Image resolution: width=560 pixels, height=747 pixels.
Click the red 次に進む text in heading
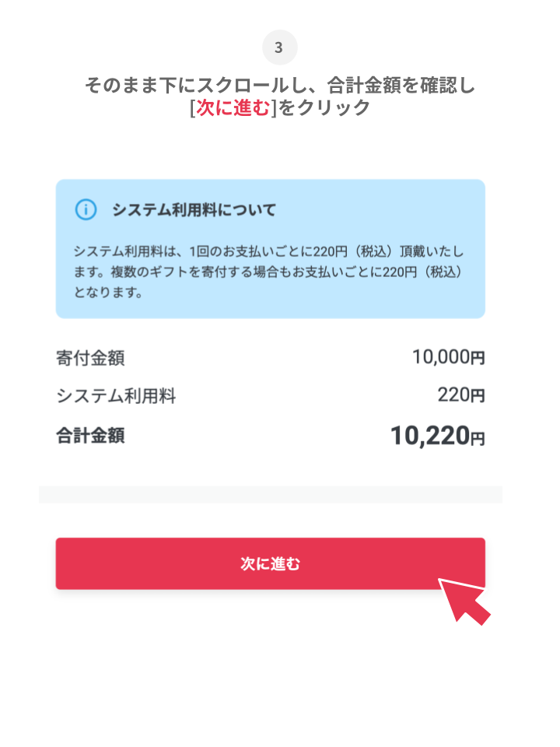click(233, 108)
